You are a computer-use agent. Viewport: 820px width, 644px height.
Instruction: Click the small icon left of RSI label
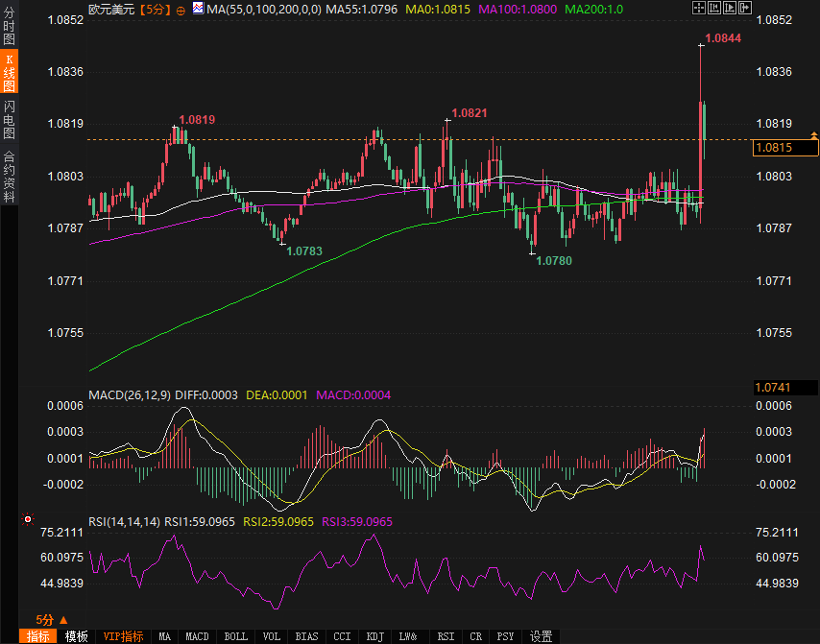point(28,520)
